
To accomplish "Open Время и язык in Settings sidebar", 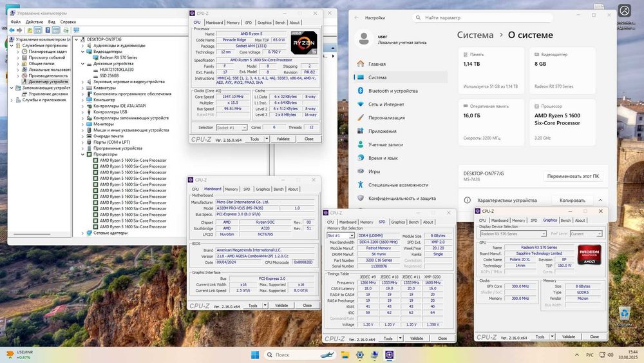I will [x=383, y=158].
